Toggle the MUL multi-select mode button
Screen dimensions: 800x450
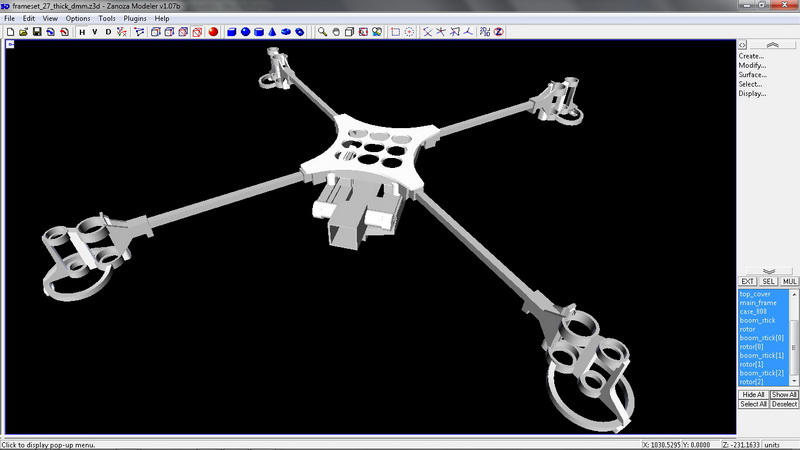click(x=790, y=282)
